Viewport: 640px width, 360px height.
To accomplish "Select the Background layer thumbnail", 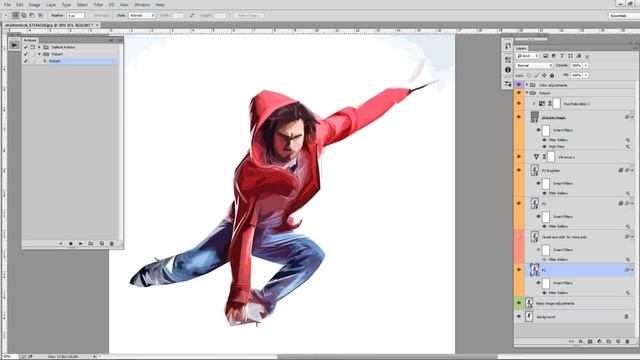I will point(529,316).
